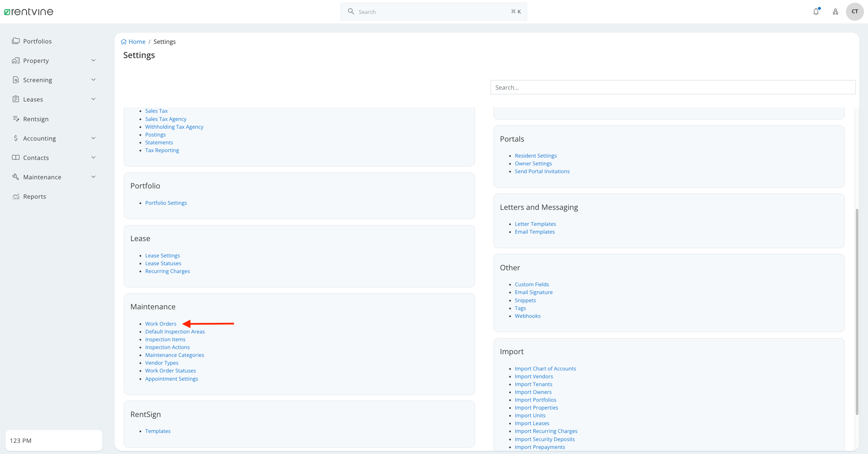Open the Work Orders settings link
Viewport: 868px width, 454px height.
[x=161, y=324]
